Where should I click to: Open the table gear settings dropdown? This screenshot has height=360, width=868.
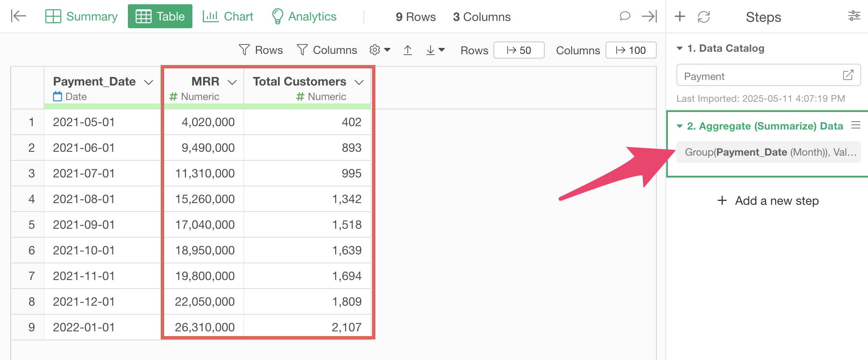(x=379, y=50)
